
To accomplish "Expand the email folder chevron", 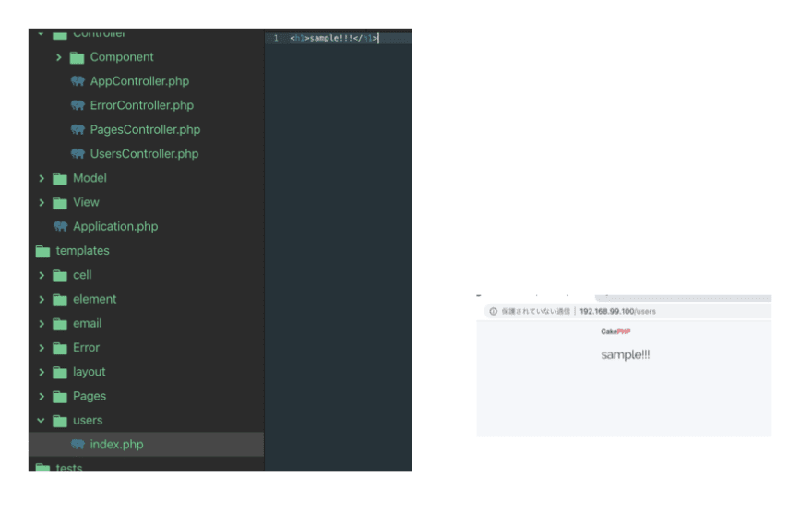I will pos(42,324).
